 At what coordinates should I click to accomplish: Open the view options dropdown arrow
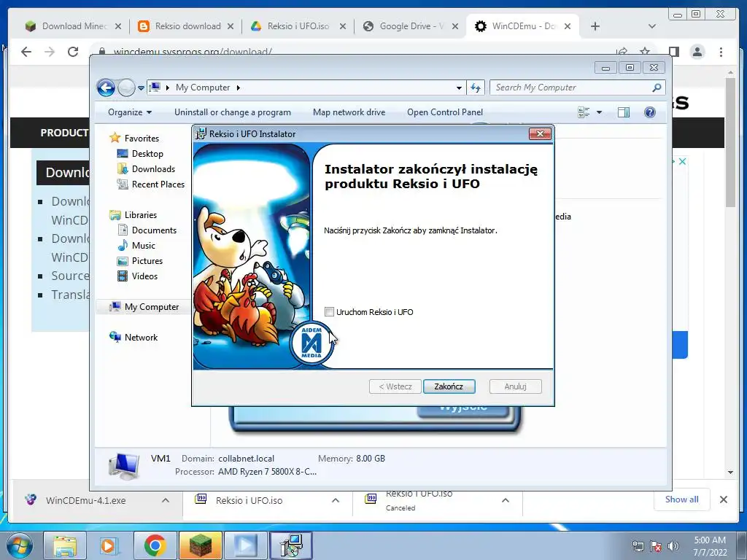[600, 112]
